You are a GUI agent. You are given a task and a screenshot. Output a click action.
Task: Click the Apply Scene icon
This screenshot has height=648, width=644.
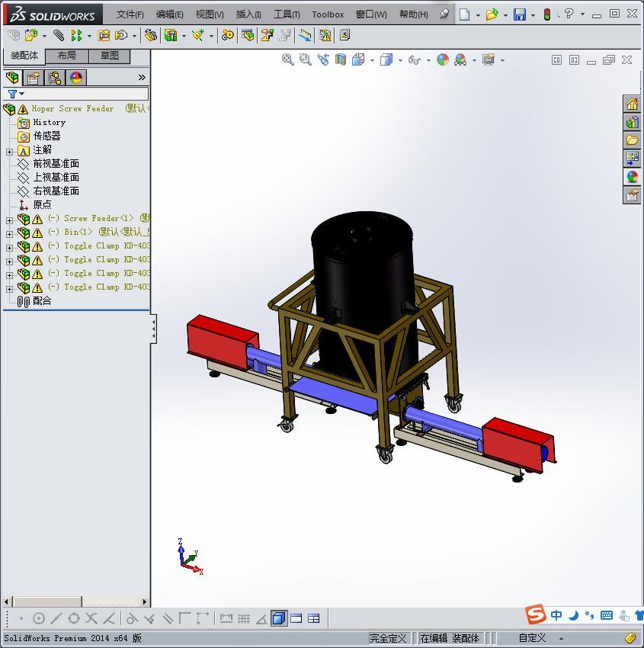coord(460,60)
